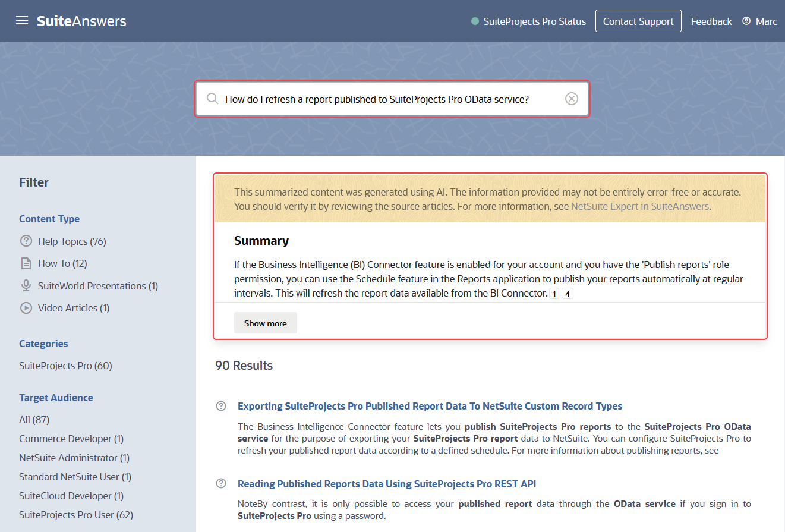Image resolution: width=785 pixels, height=532 pixels.
Task: Click the search magnifier icon
Action: pos(212,99)
